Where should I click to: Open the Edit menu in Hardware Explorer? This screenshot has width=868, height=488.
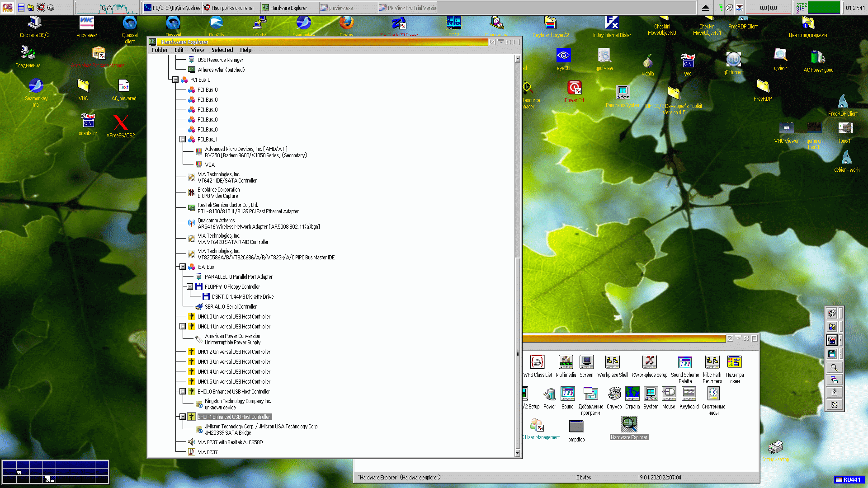[x=179, y=50]
